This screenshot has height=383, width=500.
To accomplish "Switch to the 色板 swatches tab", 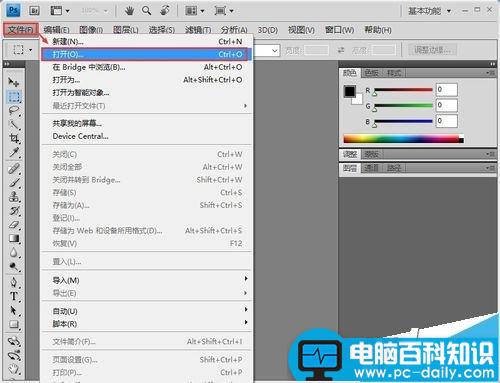I will coord(371,73).
